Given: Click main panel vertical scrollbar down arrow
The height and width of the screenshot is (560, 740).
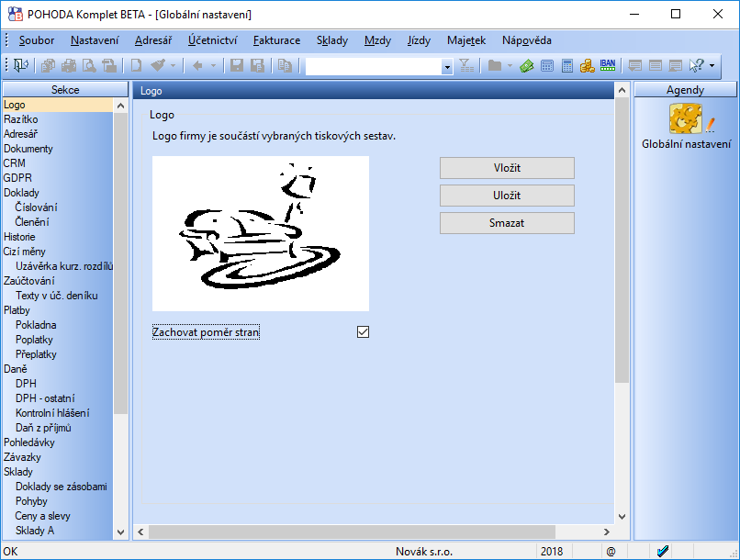Looking at the screenshot, I should point(622,517).
